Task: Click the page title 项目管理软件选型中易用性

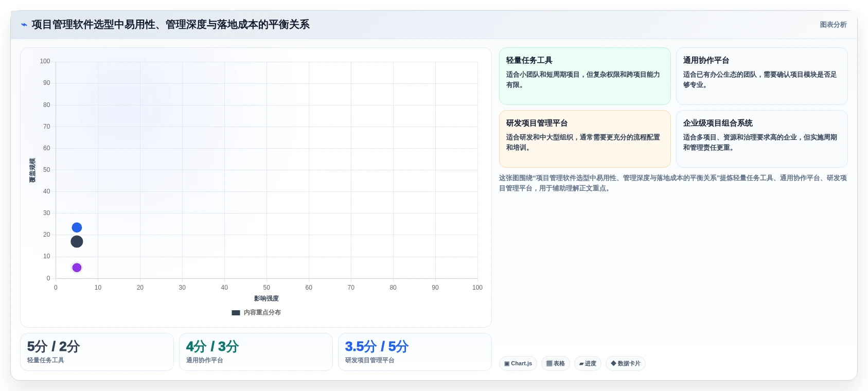Action: (x=171, y=25)
